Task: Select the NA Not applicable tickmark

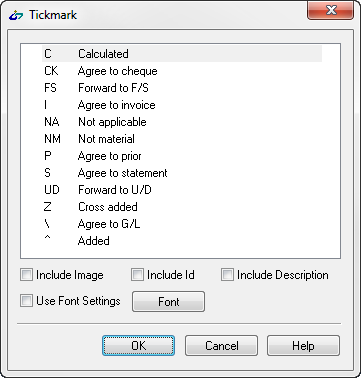Action: tap(182, 122)
